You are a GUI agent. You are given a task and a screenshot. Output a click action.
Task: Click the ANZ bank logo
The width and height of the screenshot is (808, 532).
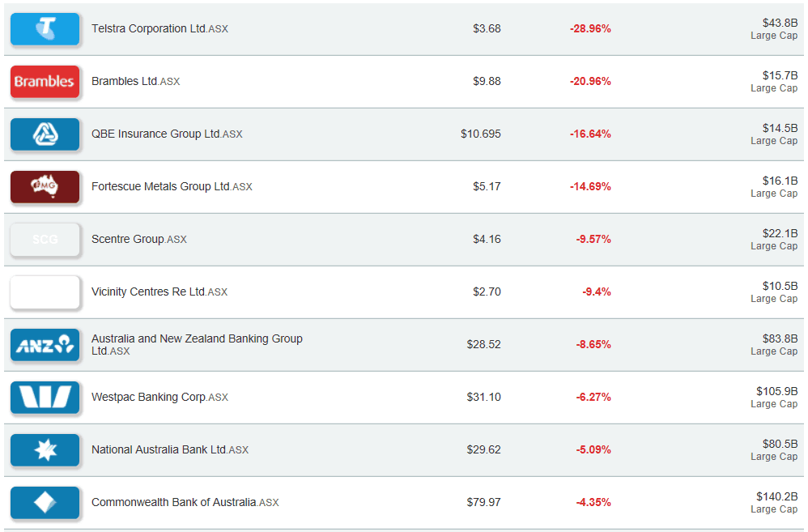click(45, 345)
